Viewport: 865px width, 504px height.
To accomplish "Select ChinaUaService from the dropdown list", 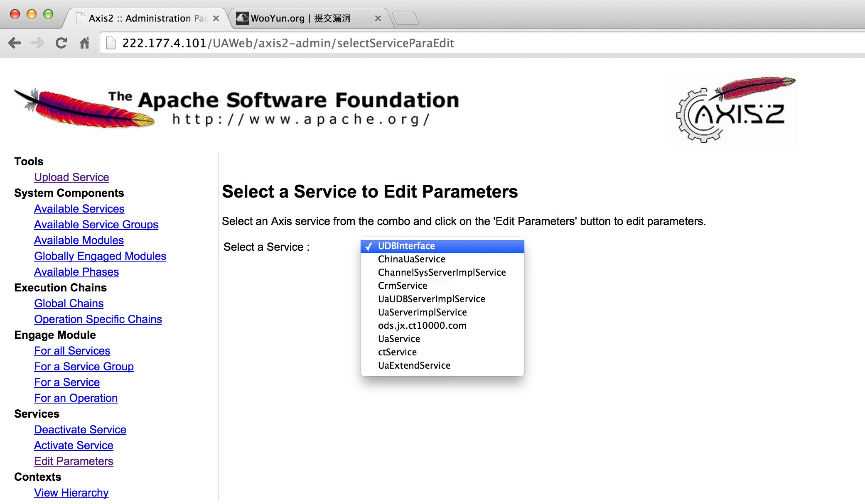I will 442,259.
